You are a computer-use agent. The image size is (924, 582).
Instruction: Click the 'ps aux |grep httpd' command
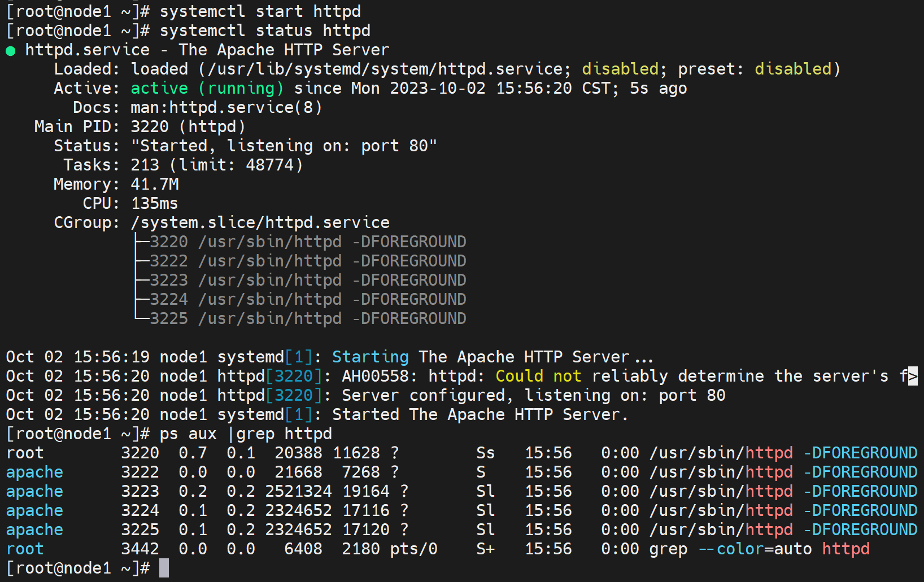(x=246, y=434)
